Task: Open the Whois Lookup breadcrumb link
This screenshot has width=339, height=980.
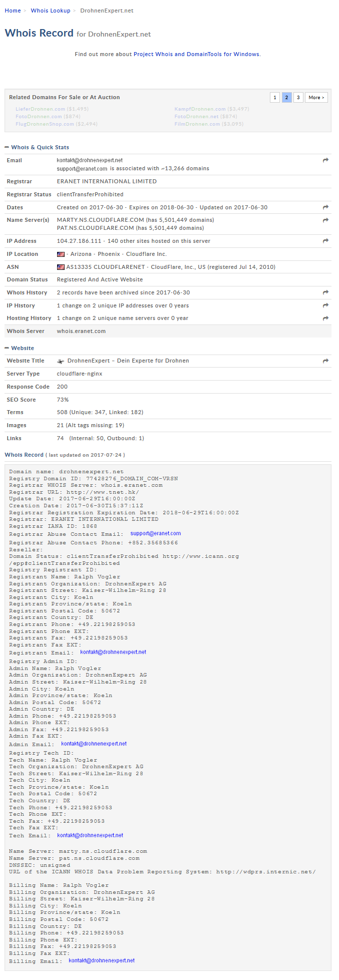Action: pyautogui.click(x=51, y=11)
